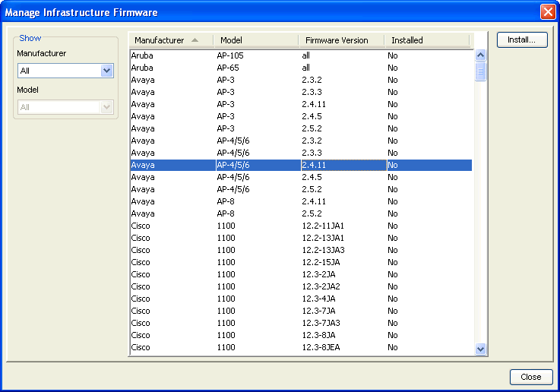Select the Avaya AP-8 version 2.5.2 row
This screenshot has width=560, height=392.
(x=300, y=213)
